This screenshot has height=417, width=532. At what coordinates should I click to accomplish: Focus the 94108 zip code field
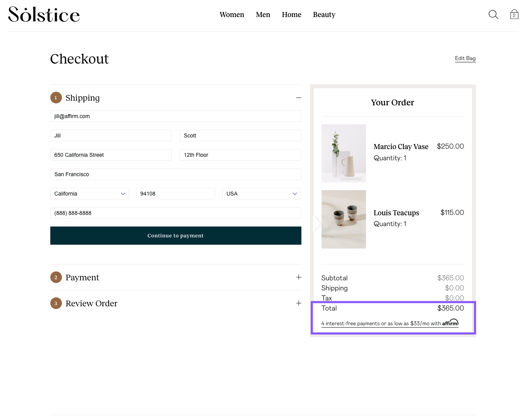coord(176,194)
